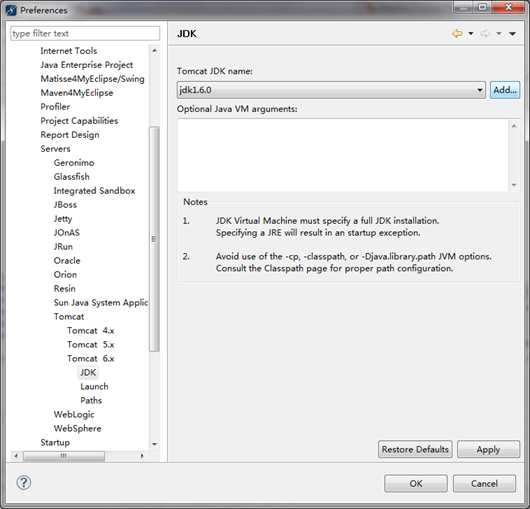Dismiss dialog with Cancel button

[484, 483]
